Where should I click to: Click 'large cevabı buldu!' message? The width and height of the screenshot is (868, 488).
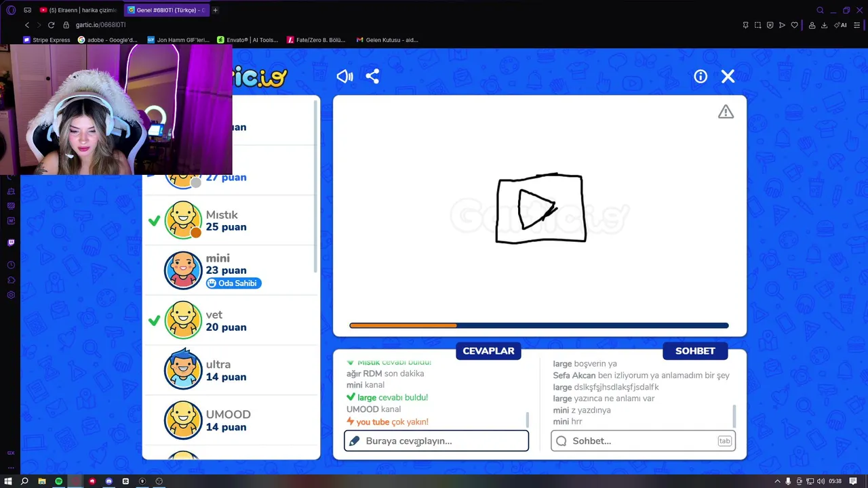[387, 397]
